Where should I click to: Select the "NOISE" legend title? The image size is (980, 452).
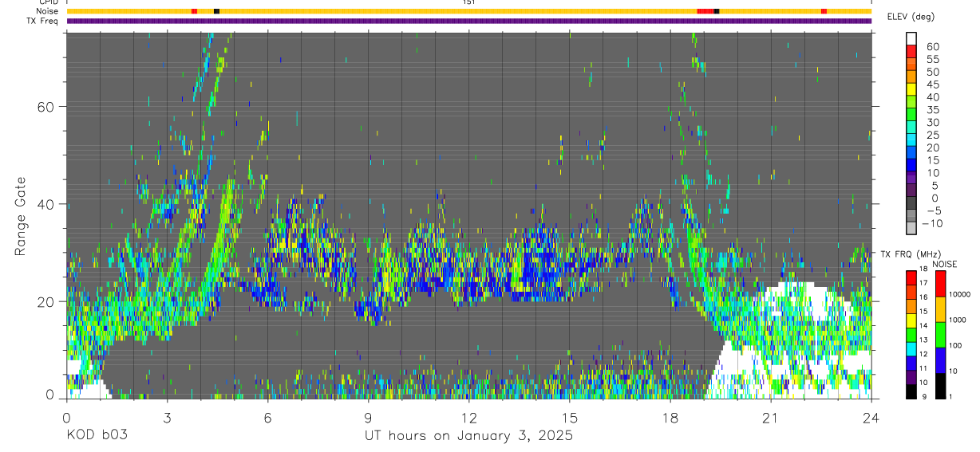point(946,264)
